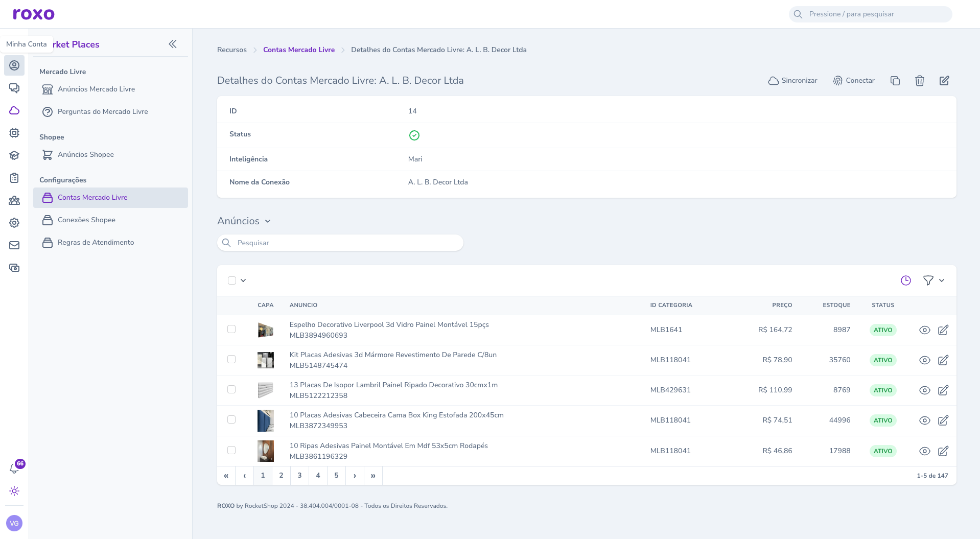Click the clock history icon

coord(906,280)
